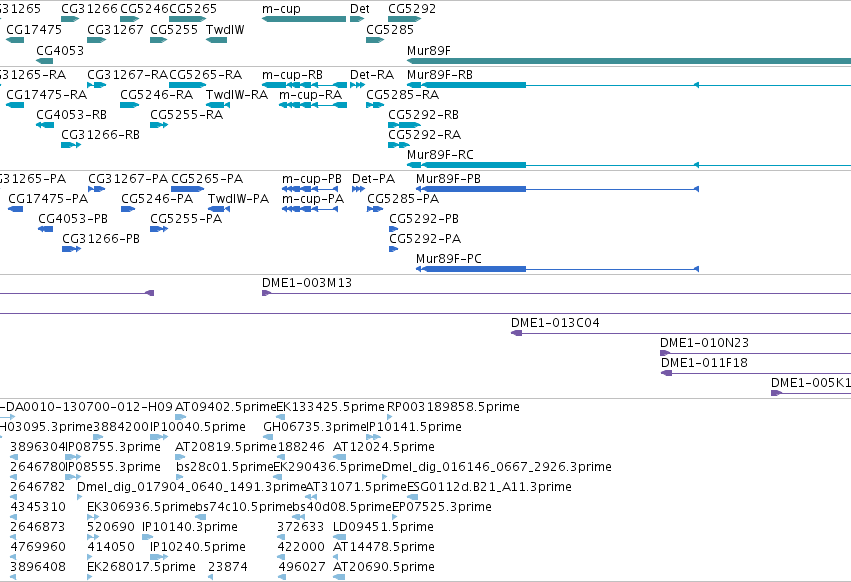The image size is (851, 582).
Task: Click the IP10240.5prime EST label
Action: [198, 547]
